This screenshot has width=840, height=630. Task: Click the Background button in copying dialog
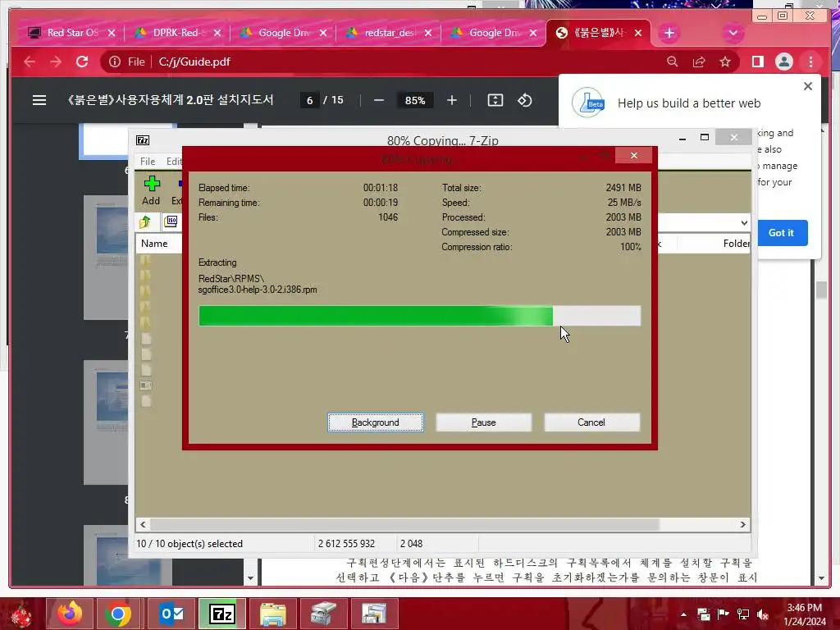point(376,422)
